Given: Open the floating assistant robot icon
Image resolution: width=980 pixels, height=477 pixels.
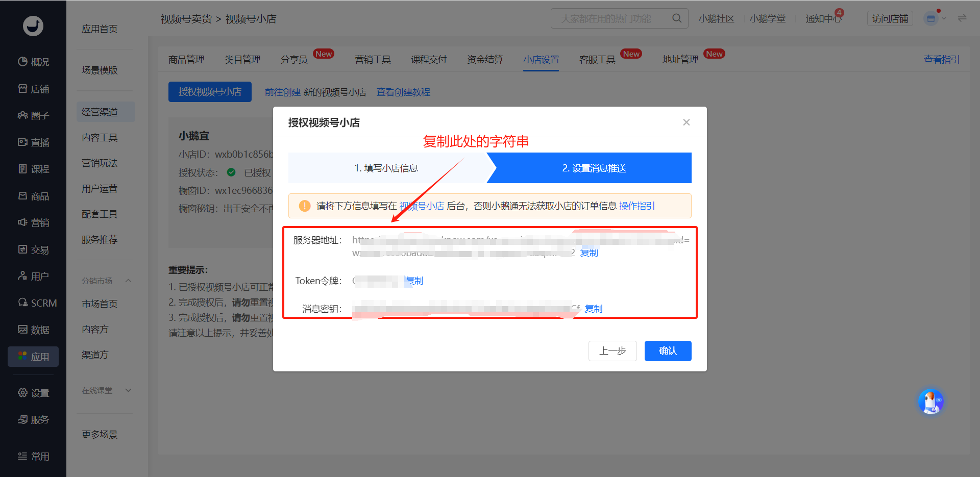Looking at the screenshot, I should coord(931,401).
